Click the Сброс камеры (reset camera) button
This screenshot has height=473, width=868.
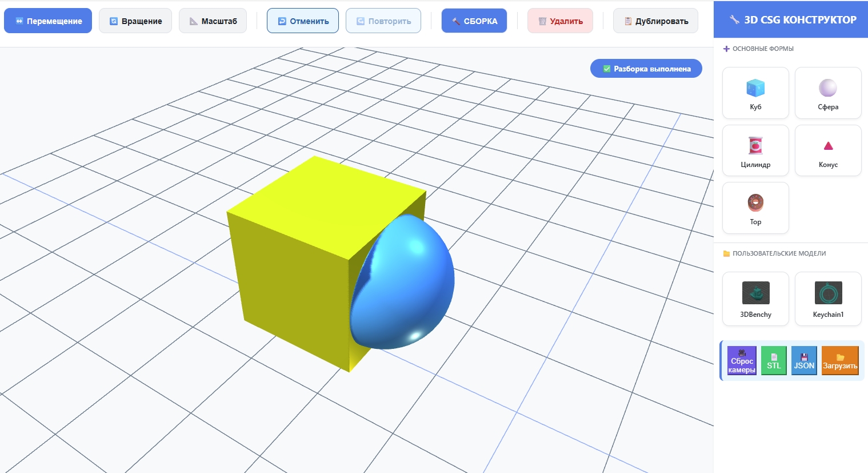point(742,361)
